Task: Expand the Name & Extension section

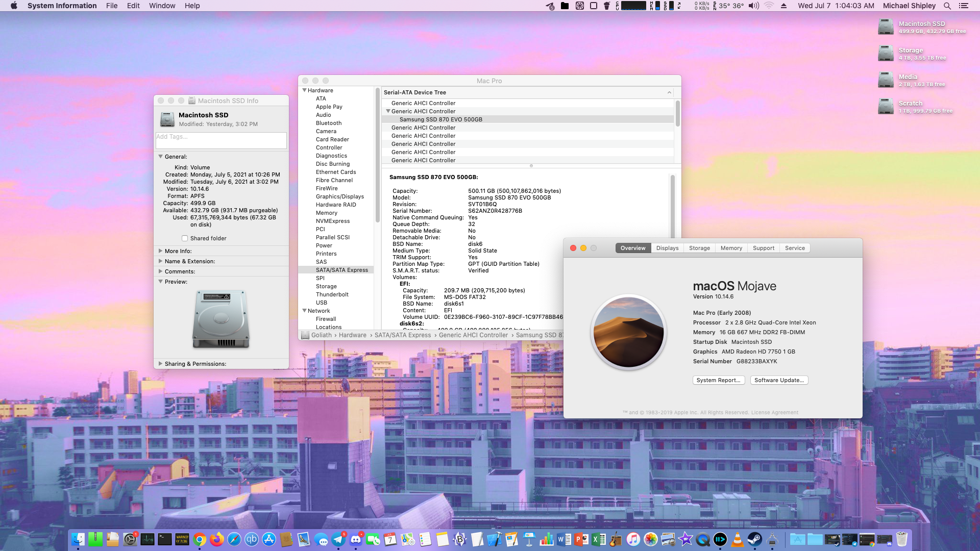Action: pyautogui.click(x=160, y=261)
